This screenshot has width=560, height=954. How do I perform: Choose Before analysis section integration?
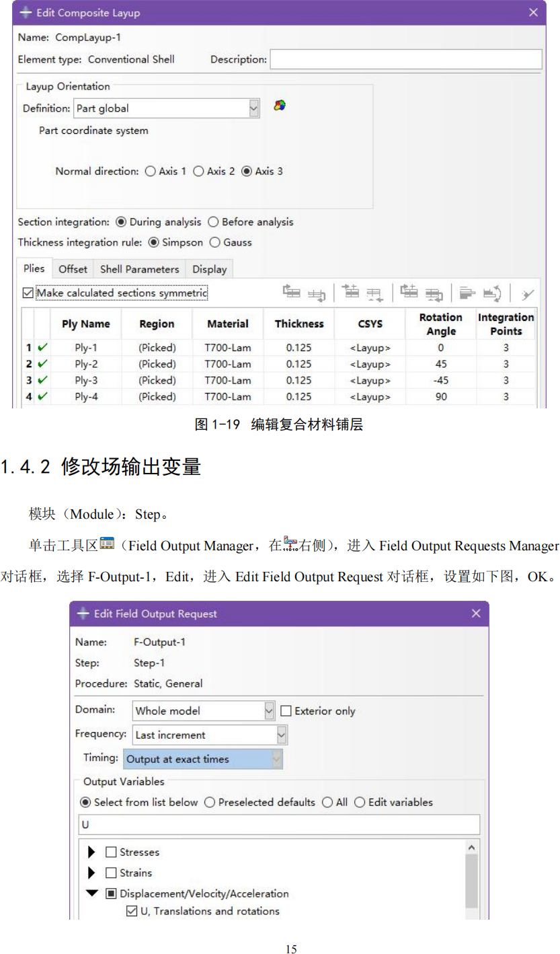click(213, 222)
